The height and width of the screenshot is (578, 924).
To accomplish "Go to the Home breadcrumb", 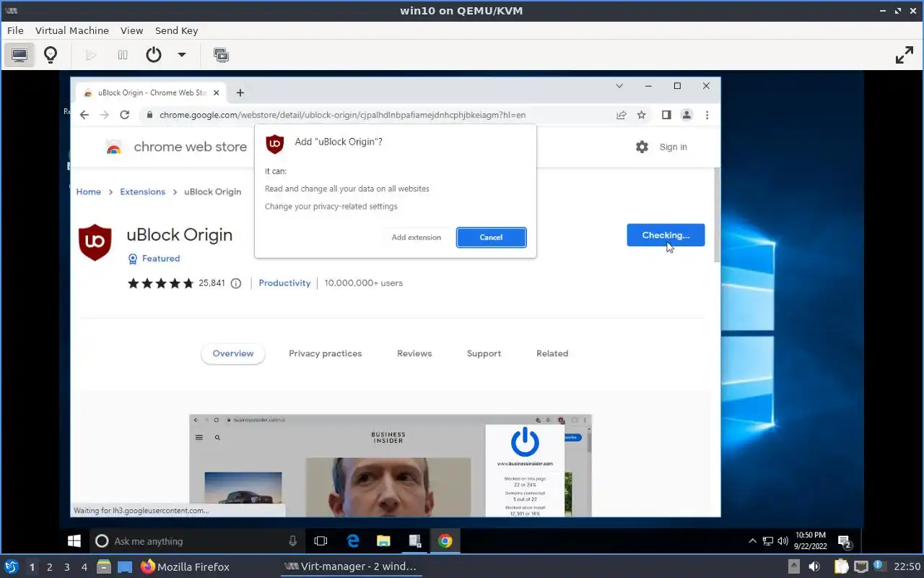I will (x=89, y=191).
